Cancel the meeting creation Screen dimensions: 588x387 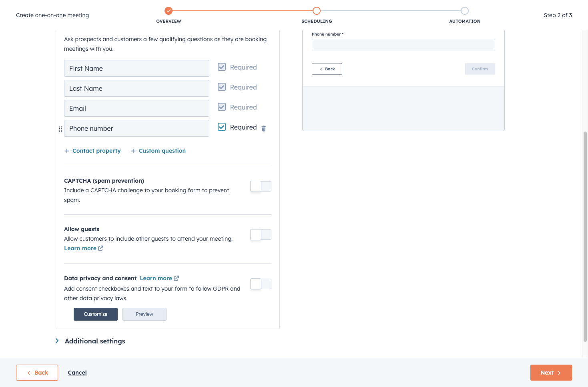click(x=77, y=373)
